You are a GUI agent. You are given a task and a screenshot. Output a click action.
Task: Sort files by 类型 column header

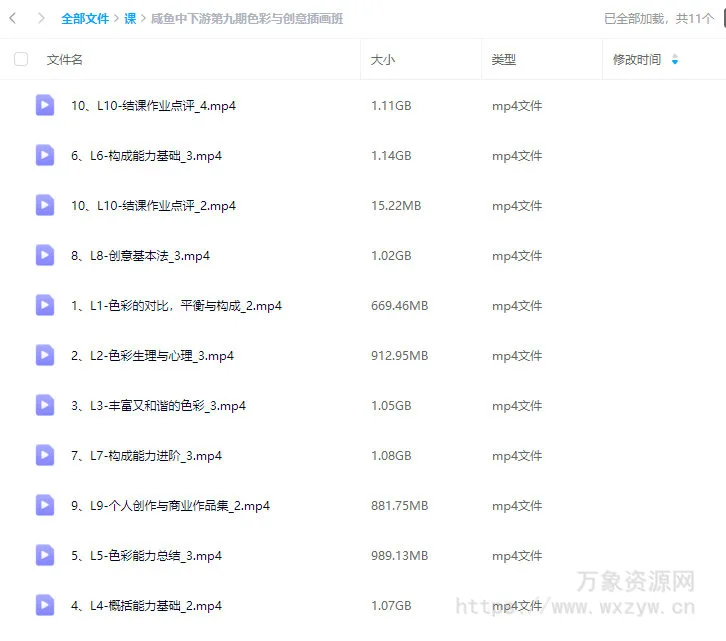503,60
